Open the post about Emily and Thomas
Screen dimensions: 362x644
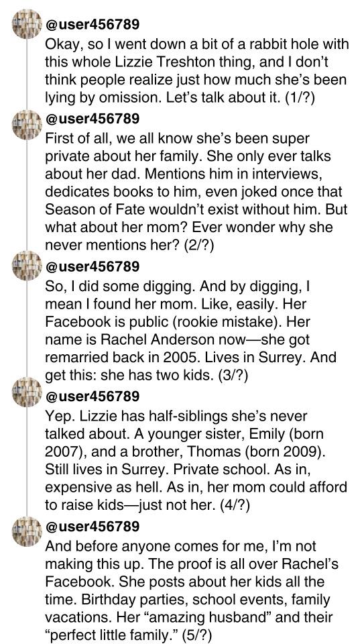tap(196, 460)
